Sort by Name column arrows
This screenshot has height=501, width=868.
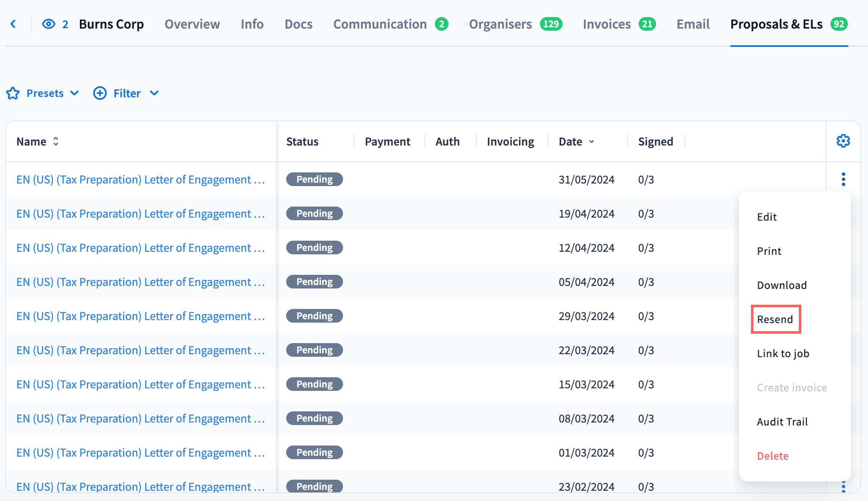56,141
